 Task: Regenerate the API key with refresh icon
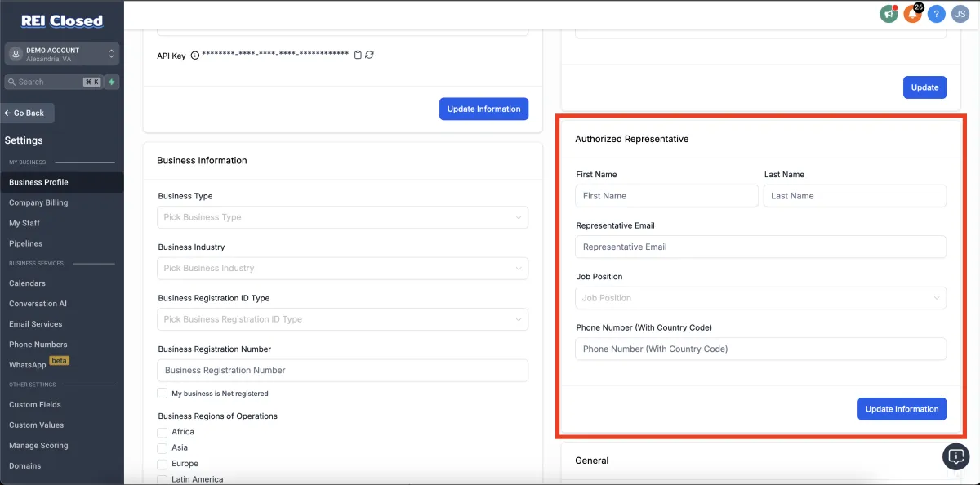pos(369,55)
